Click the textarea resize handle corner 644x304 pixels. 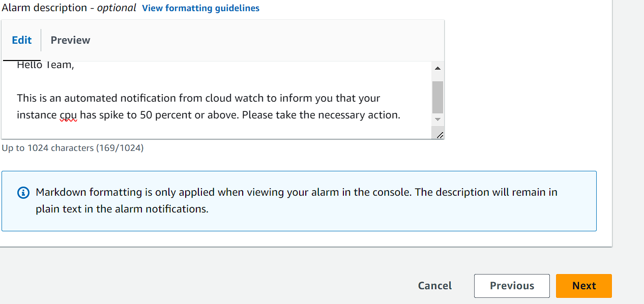click(x=440, y=134)
